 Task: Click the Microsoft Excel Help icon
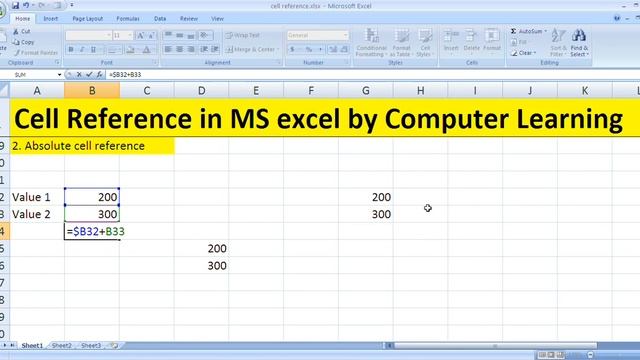(x=617, y=18)
